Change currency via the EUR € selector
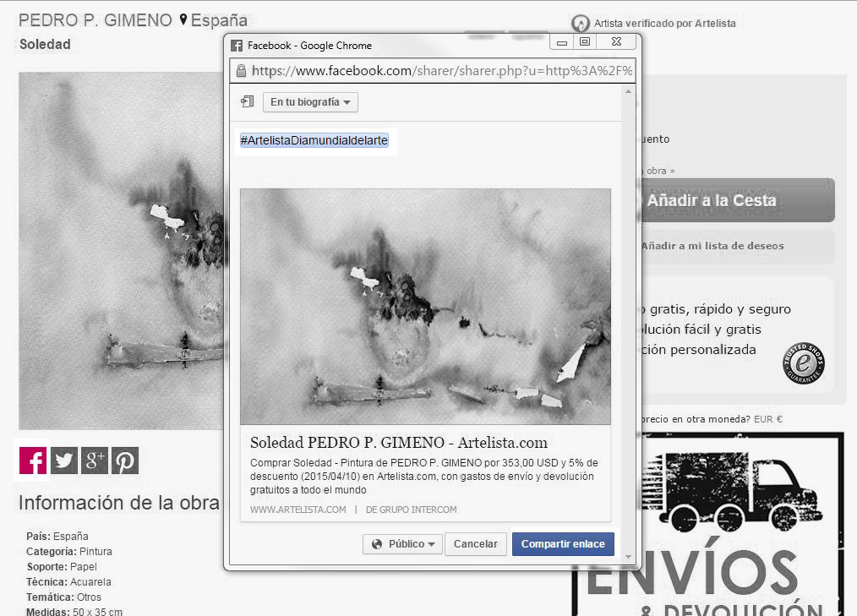 point(767,419)
